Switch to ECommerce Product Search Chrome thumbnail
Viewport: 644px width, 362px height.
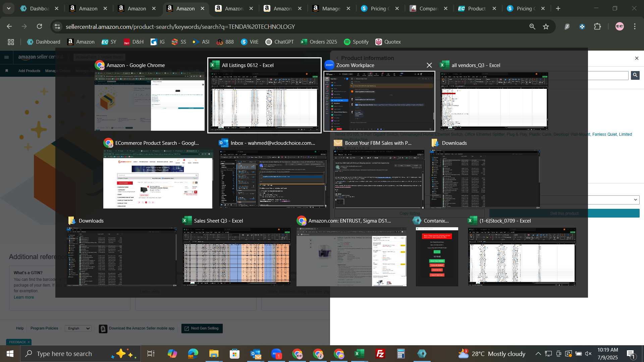(158, 179)
